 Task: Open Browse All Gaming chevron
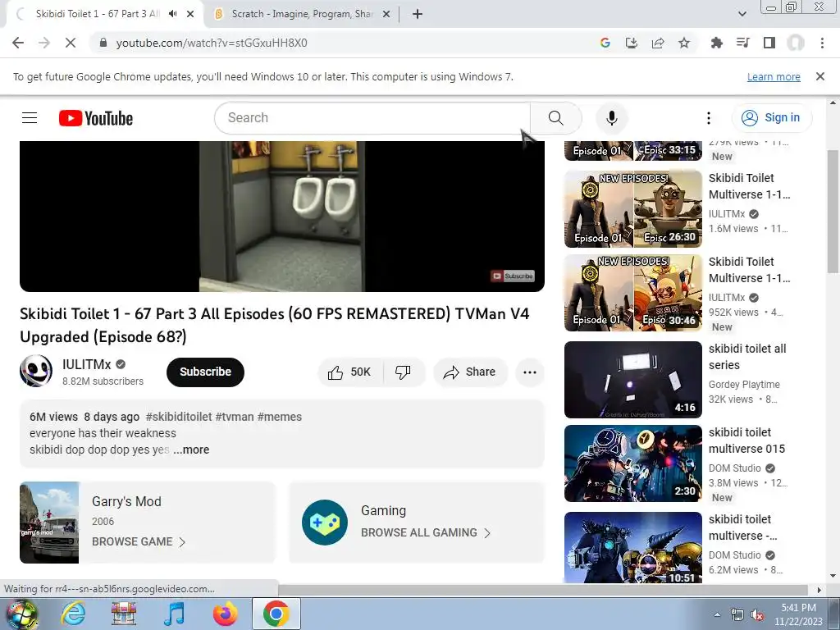(487, 532)
